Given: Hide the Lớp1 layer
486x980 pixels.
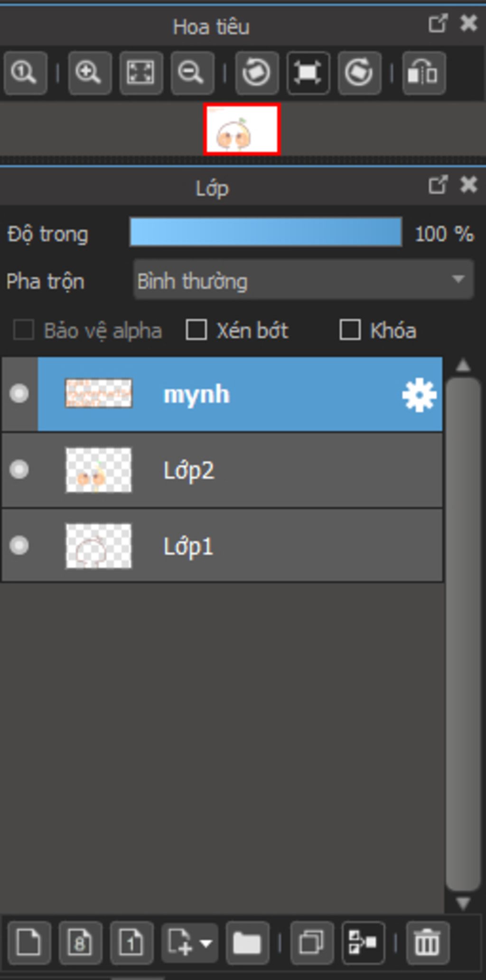Looking at the screenshot, I should 19,545.
